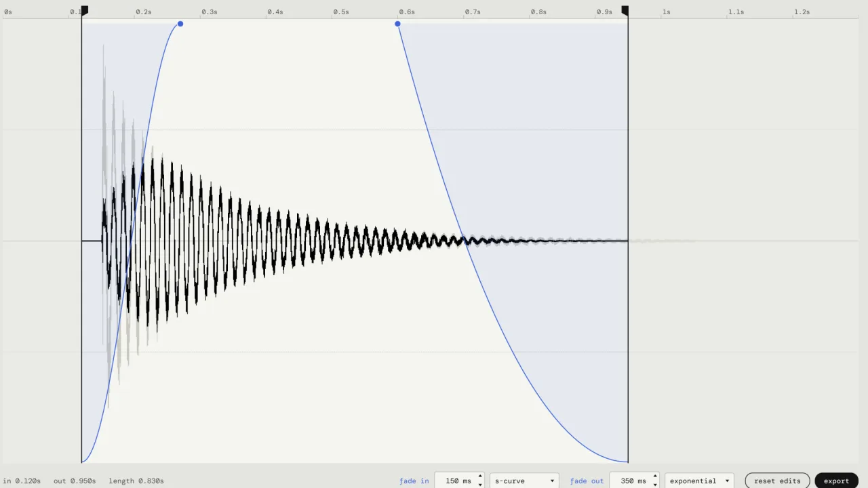Decrease fade out duration with down arrow
Image resolution: width=868 pixels, height=488 pixels.
coord(655,485)
